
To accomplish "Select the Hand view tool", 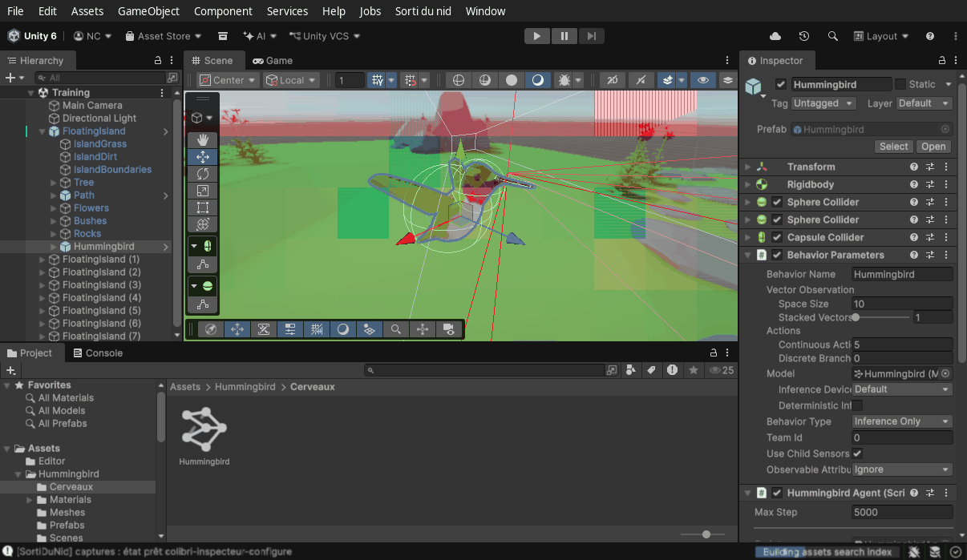I will pos(203,140).
